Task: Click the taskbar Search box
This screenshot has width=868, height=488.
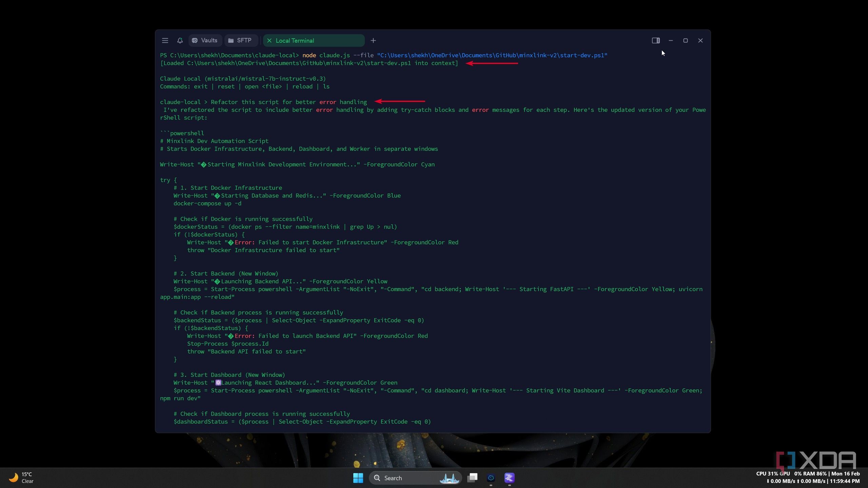Action: [x=415, y=478]
